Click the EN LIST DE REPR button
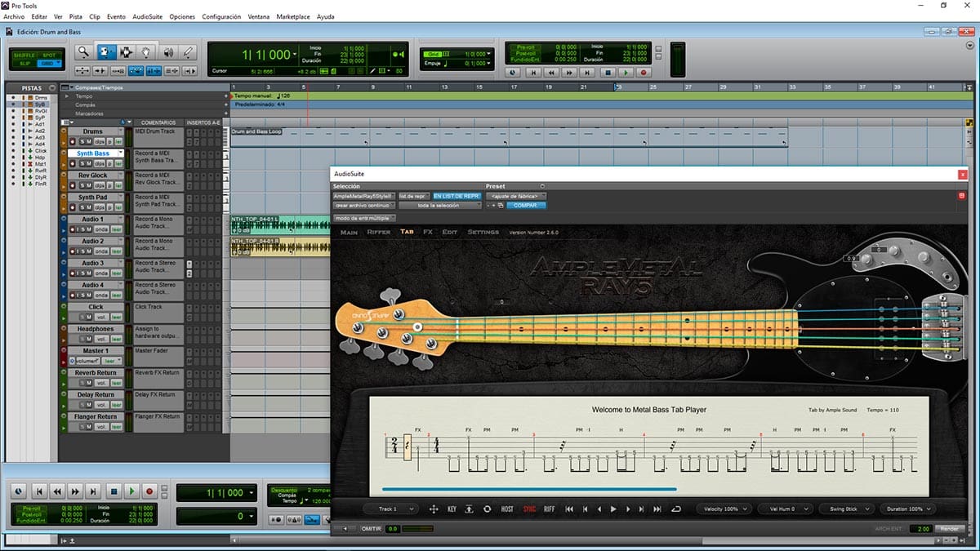Image resolution: width=980 pixels, height=551 pixels. click(x=457, y=196)
